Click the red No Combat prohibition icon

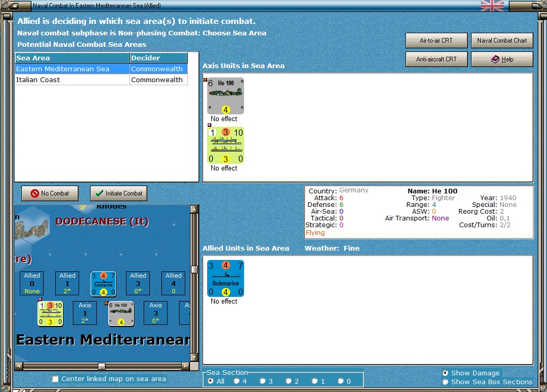tap(34, 193)
